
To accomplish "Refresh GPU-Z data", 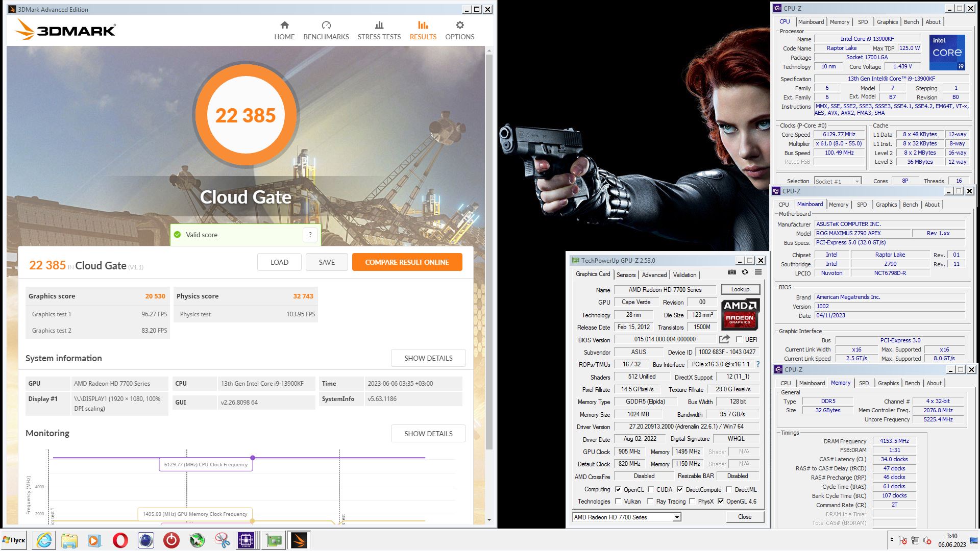I will click(x=745, y=272).
